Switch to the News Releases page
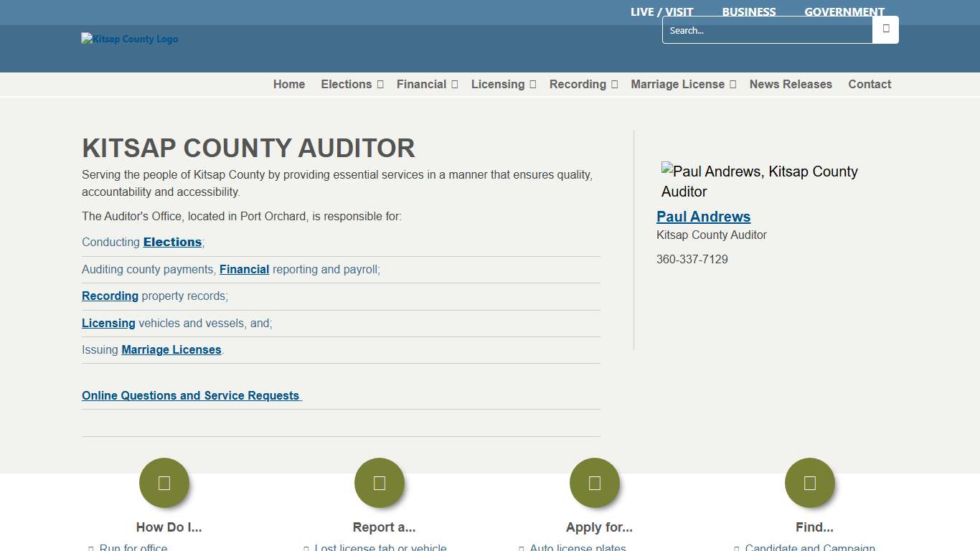Image resolution: width=980 pixels, height=551 pixels. click(791, 84)
